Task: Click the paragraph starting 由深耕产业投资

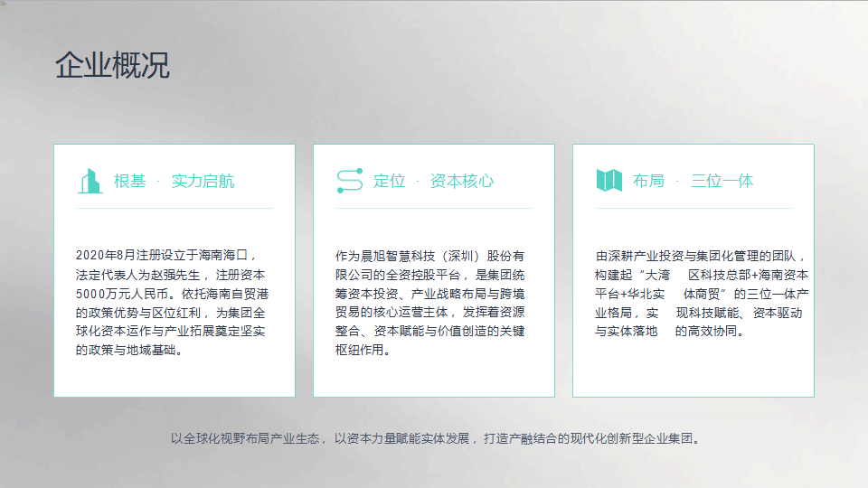Action: 702,293
